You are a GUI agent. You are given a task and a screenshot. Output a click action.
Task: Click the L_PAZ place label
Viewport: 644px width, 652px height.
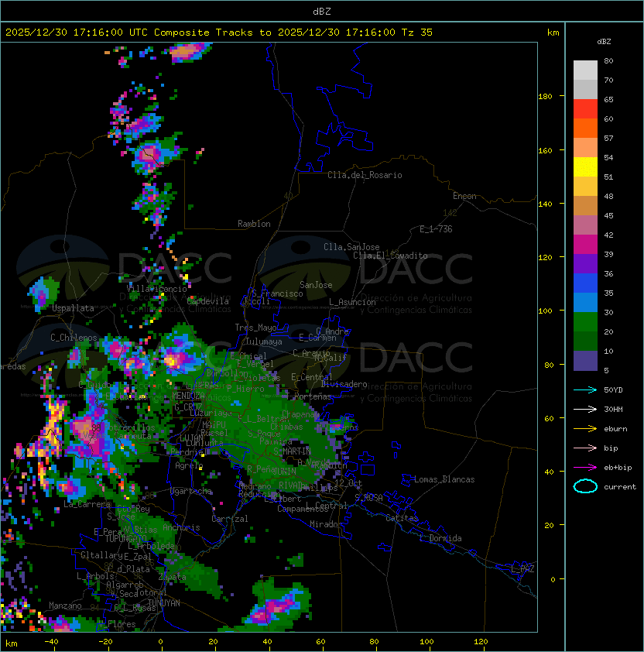coord(522,569)
